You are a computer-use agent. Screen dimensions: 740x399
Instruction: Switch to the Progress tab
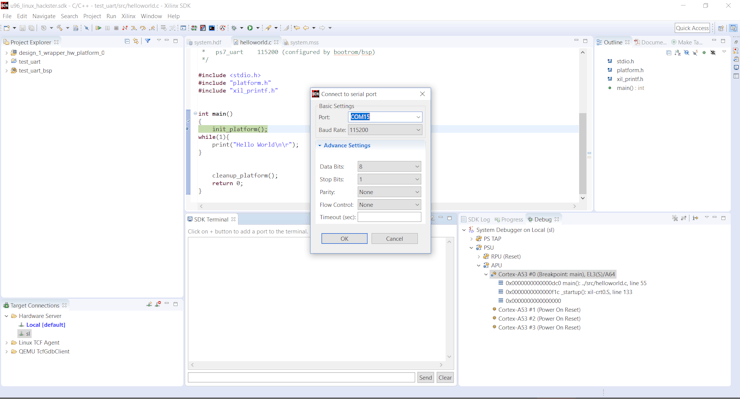(x=509, y=220)
